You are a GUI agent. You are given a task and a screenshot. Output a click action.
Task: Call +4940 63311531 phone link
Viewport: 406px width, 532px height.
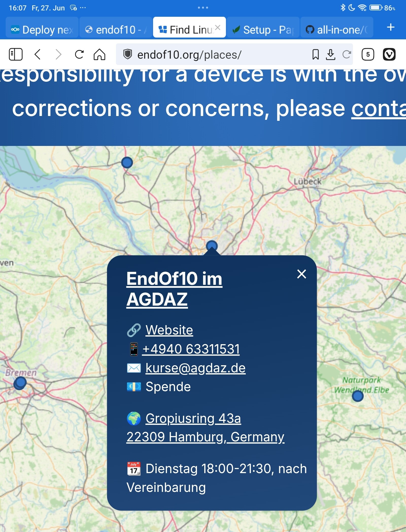[191, 349]
